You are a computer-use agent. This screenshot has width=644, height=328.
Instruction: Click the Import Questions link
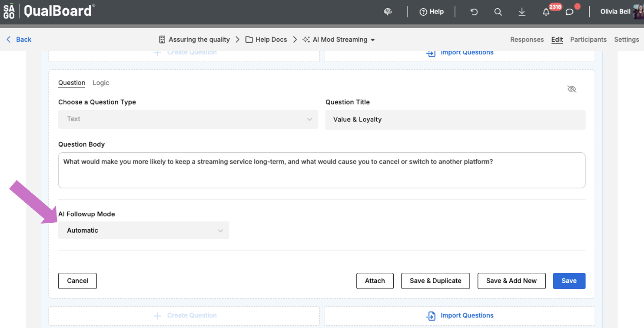pyautogui.click(x=459, y=315)
